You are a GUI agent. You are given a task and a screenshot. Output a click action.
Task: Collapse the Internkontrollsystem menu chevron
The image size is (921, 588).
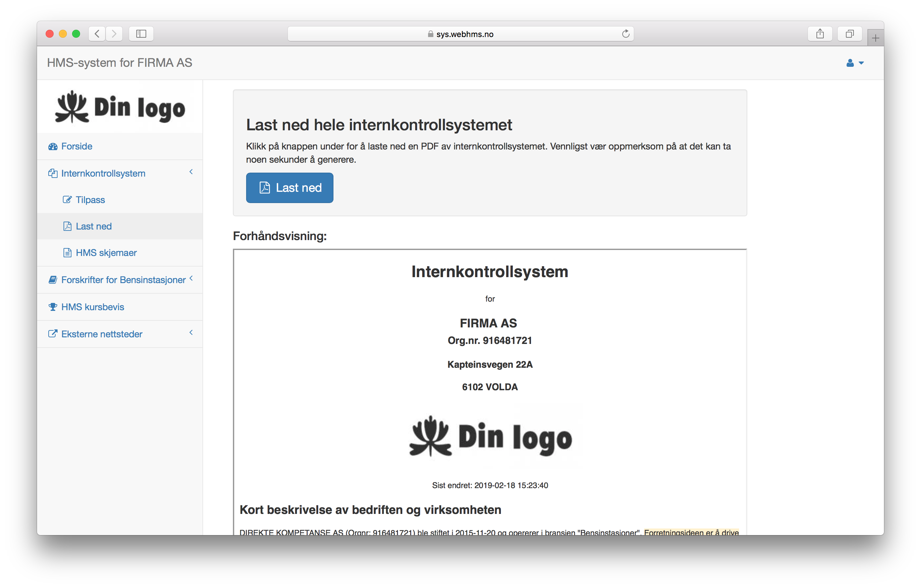pos(191,172)
